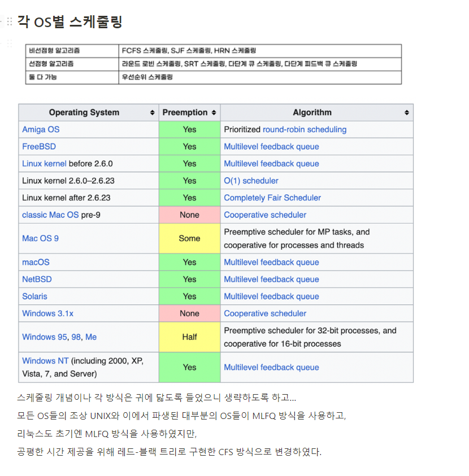
Task: Open the classic Mac OS link
Action: [x=50, y=215]
